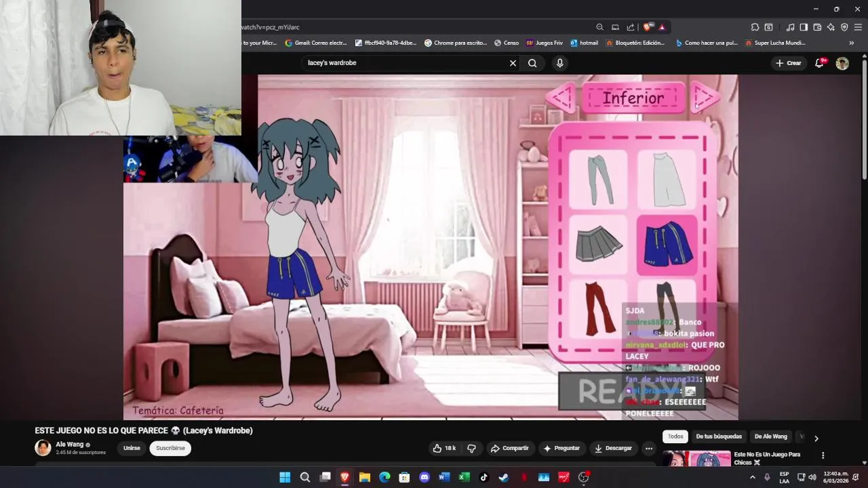
Task: Expand the hidden bookmarks overflow chevron
Action: coord(852,43)
